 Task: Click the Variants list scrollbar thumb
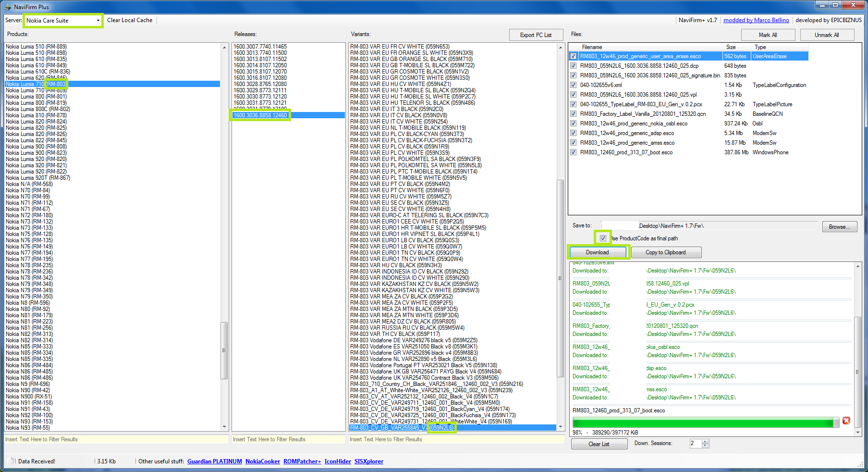(x=560, y=278)
